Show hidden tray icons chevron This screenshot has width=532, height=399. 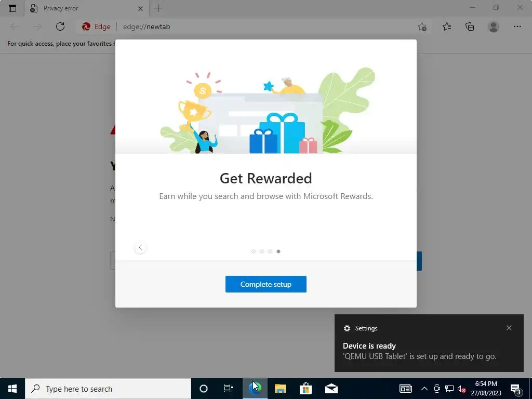tap(424, 389)
